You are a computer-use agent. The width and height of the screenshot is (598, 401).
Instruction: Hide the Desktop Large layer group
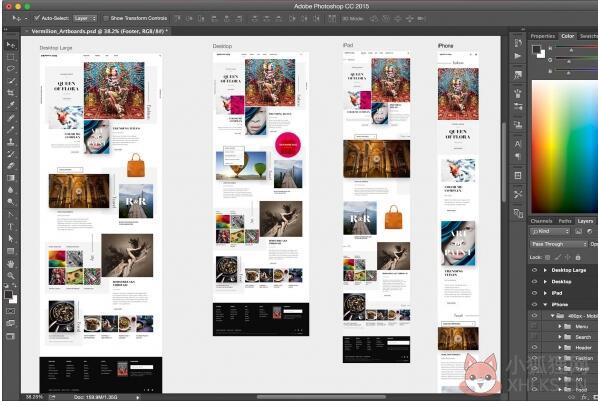point(534,270)
